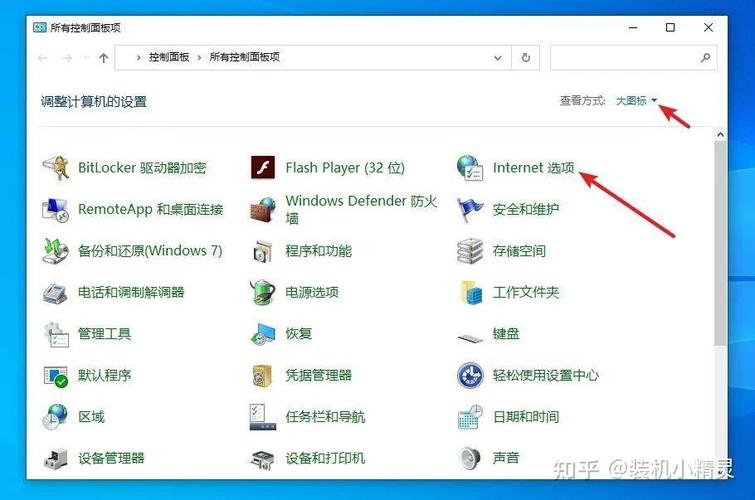
Task: Open the 程序和功能 icon
Action: [x=263, y=251]
